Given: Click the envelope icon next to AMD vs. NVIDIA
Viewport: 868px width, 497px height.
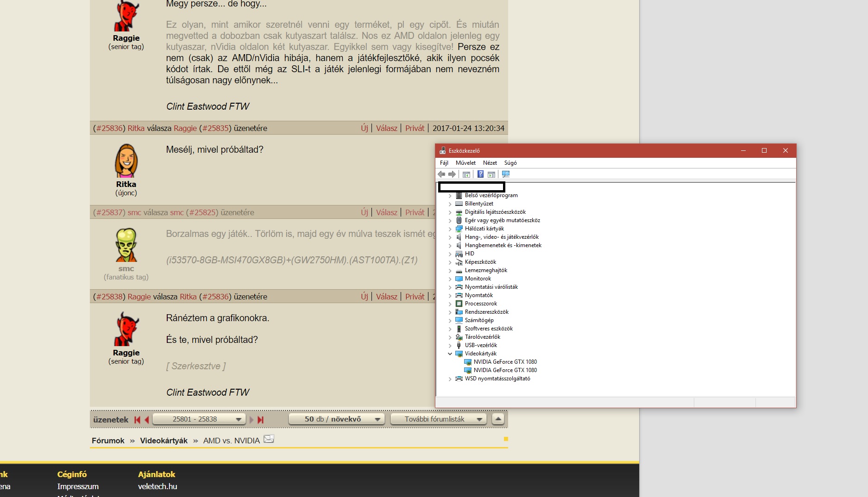Looking at the screenshot, I should coord(269,439).
